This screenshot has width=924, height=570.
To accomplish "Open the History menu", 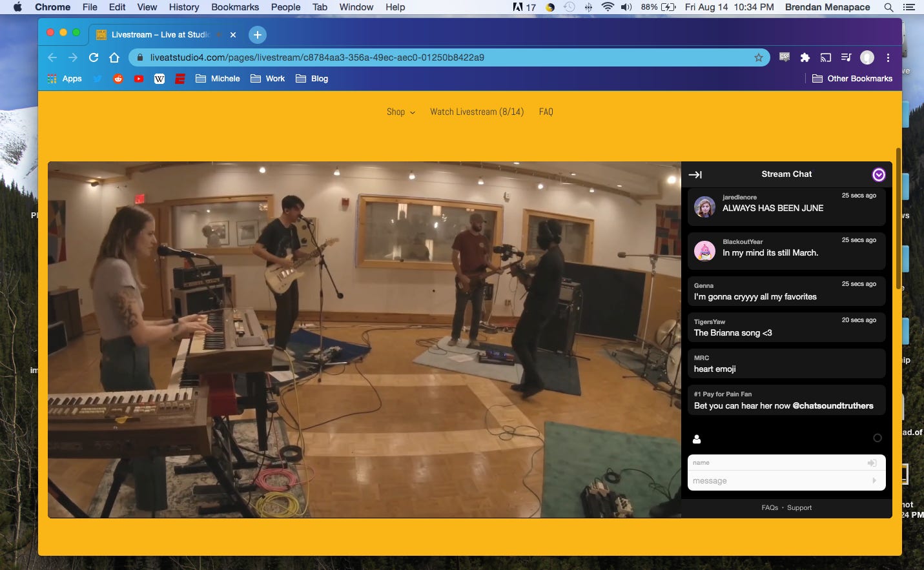I will (x=184, y=7).
